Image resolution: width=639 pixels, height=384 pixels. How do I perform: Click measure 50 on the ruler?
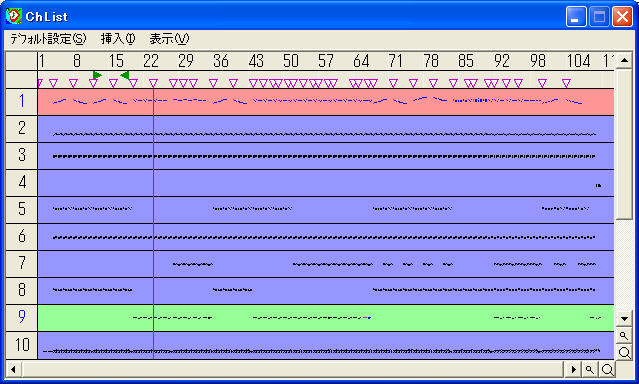(291, 61)
